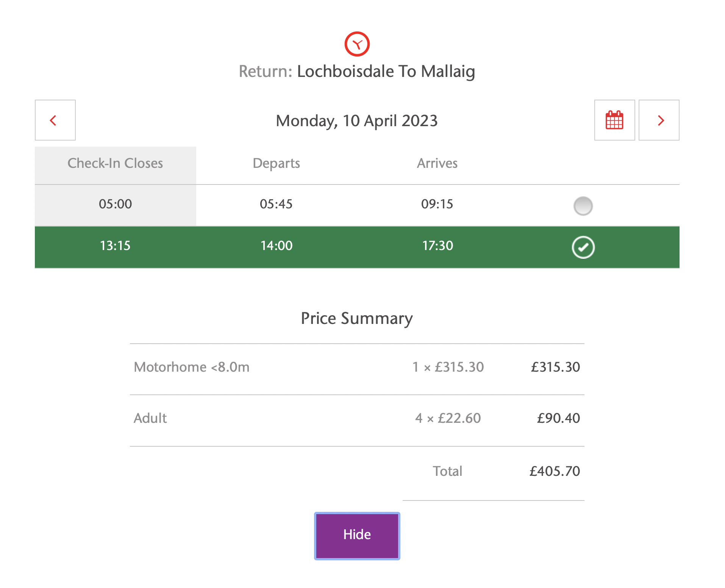Open the red calendar date picker

coord(614,120)
